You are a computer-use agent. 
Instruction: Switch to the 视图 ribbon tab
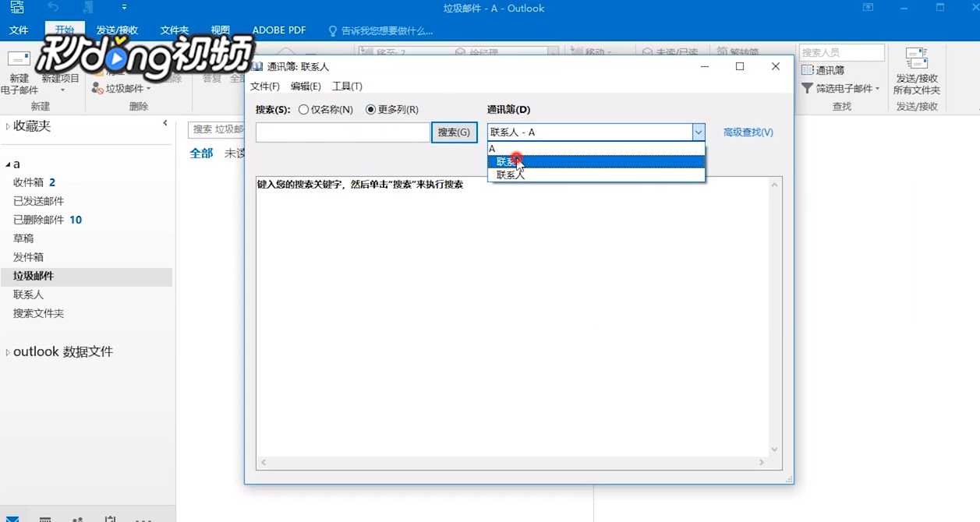[220, 30]
